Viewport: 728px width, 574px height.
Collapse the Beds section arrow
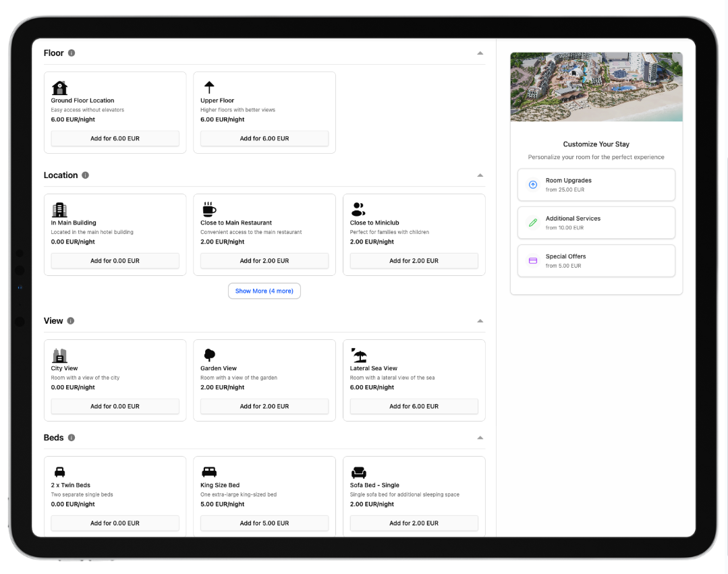pos(480,438)
